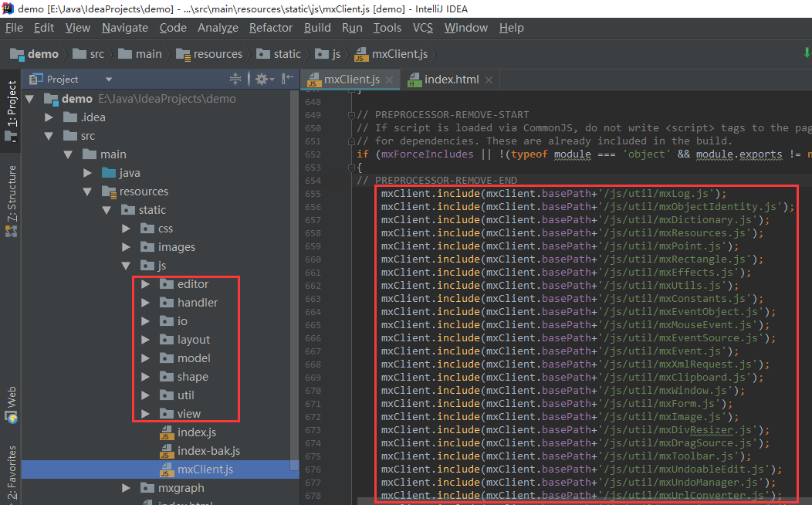This screenshot has height=505, width=812.
Task: Fold the comment block at line 649
Action: (x=351, y=115)
